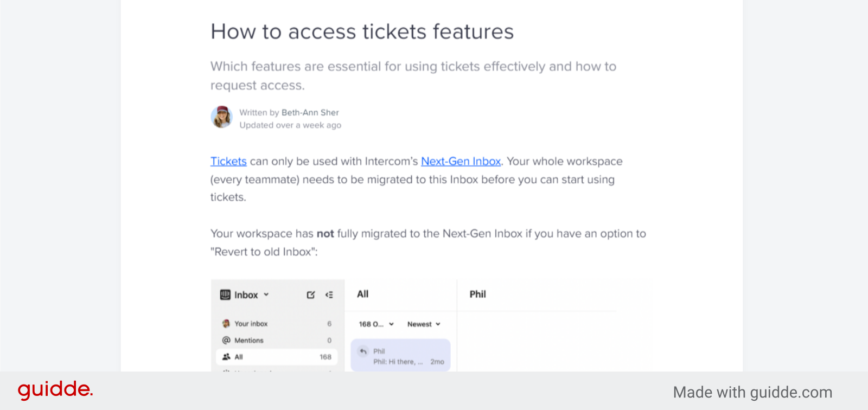The width and height of the screenshot is (868, 410).
Task: Switch to the All conversations column header
Action: click(x=362, y=294)
